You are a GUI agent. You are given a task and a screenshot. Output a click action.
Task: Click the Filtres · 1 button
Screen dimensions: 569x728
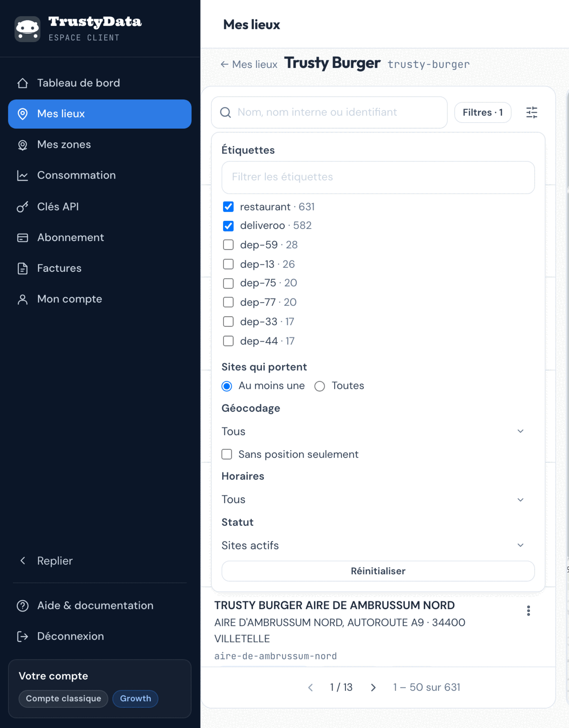pos(483,112)
